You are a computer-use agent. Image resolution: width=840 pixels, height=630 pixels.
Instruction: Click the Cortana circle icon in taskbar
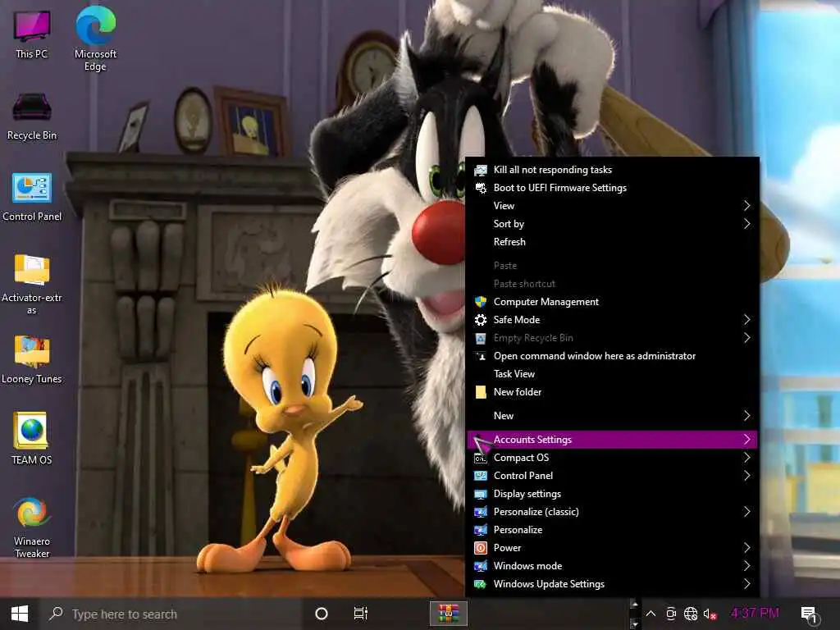click(322, 614)
